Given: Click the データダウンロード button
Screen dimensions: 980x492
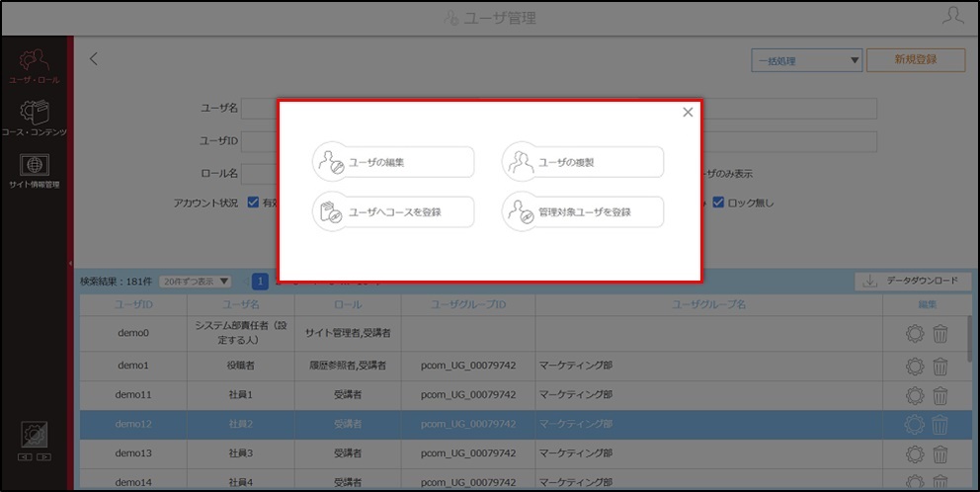Looking at the screenshot, I should pyautogui.click(x=913, y=282).
